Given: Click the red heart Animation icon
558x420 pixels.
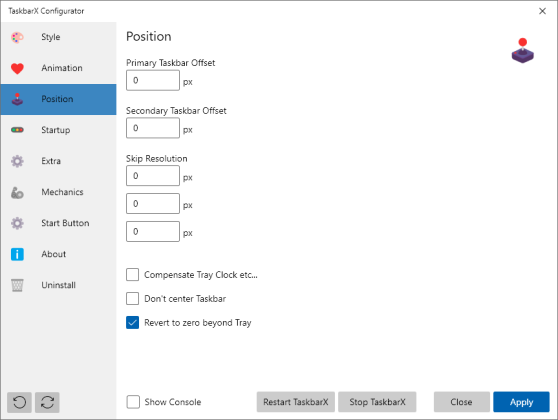Looking at the screenshot, I should pos(17,68).
